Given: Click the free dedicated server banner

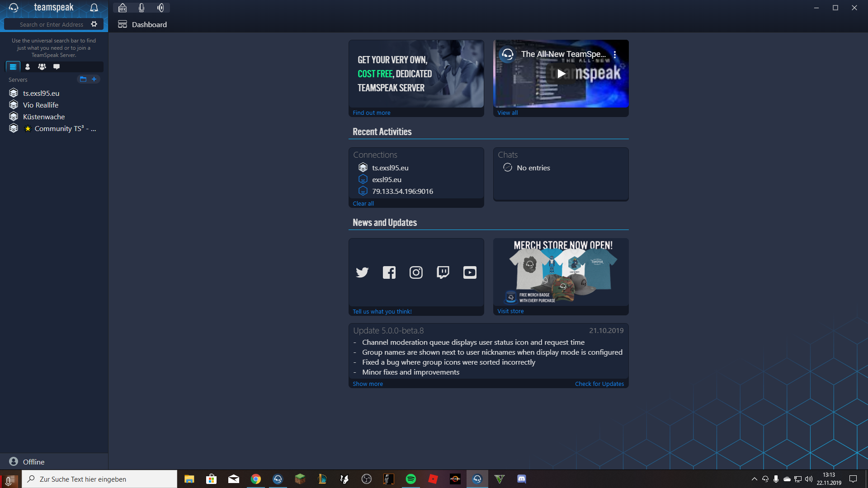Looking at the screenshot, I should click(x=416, y=74).
